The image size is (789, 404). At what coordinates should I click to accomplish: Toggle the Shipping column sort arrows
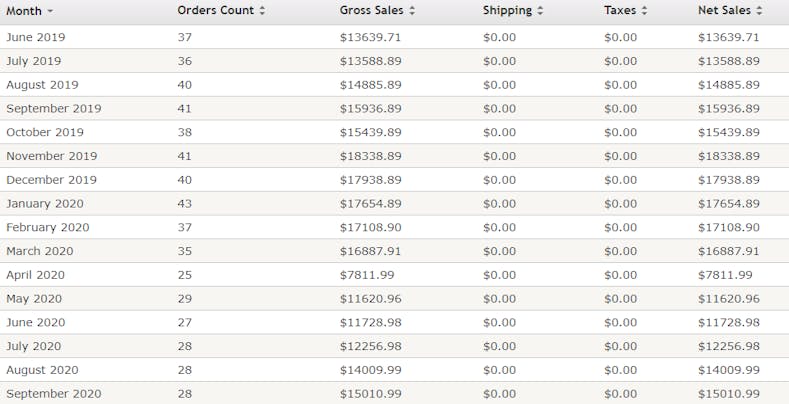[x=541, y=11]
